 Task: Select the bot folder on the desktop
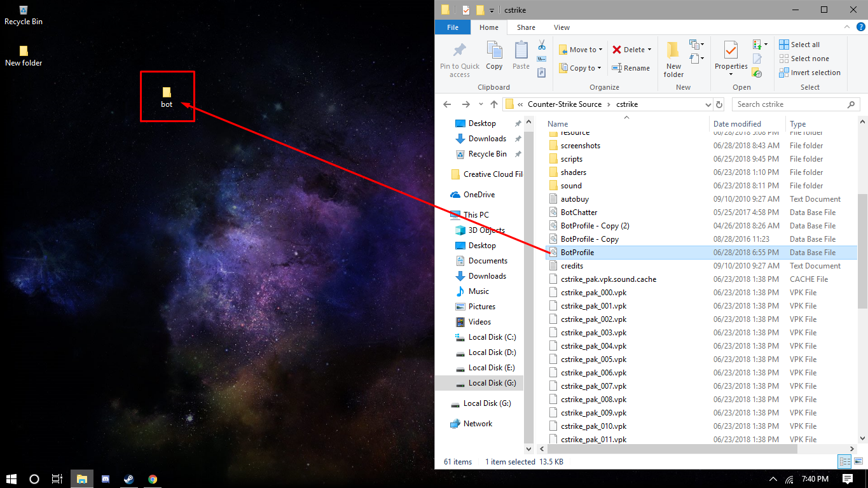click(167, 97)
